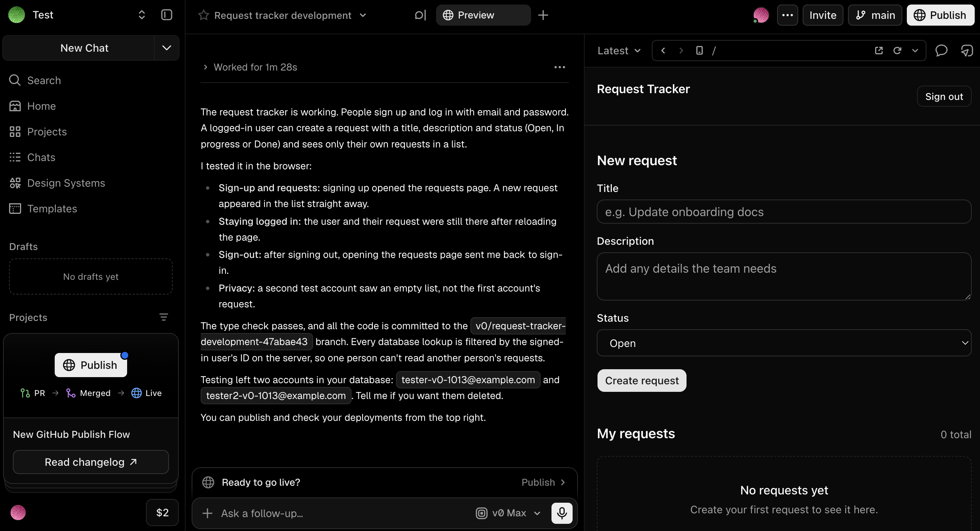
Task: Star the Request tracker development chat
Action: [x=204, y=15]
